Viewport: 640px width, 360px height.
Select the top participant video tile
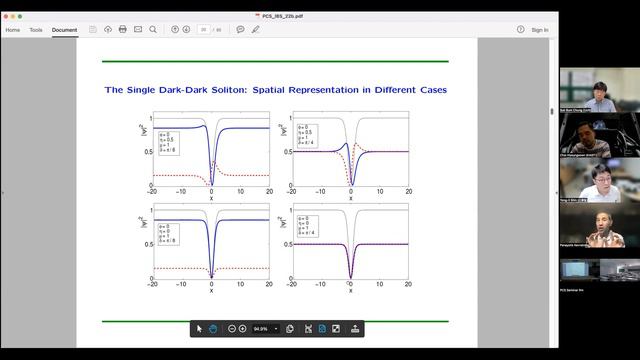600,90
